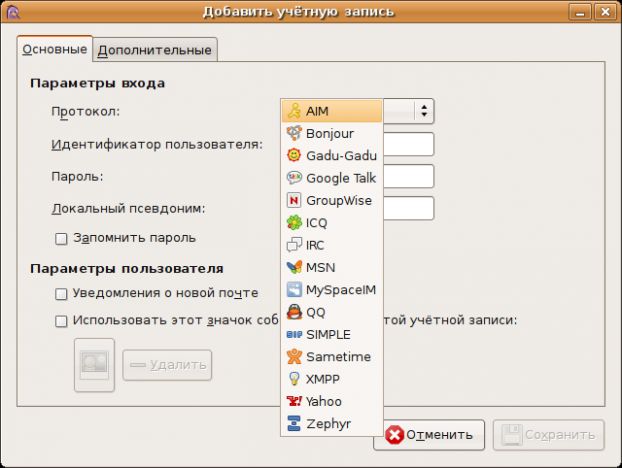Switch to Дополнительные tab

point(155,50)
